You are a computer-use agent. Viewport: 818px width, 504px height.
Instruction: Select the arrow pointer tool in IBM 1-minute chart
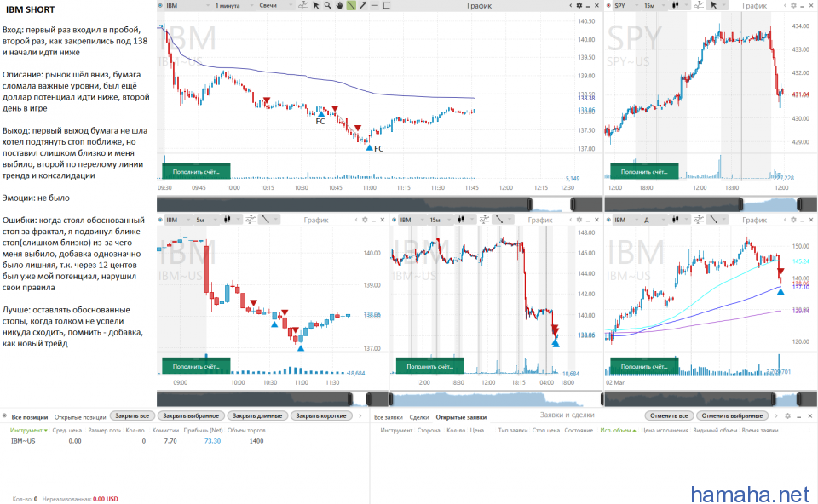coord(316,5)
